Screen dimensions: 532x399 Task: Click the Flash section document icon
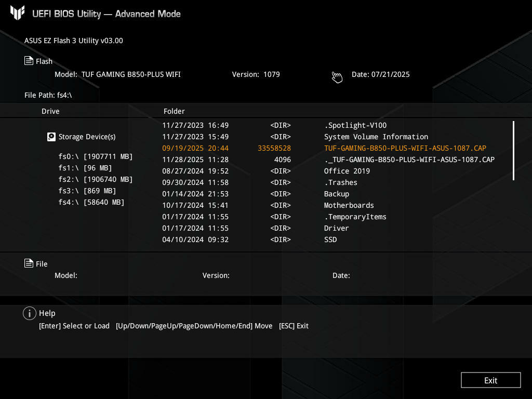click(x=29, y=61)
